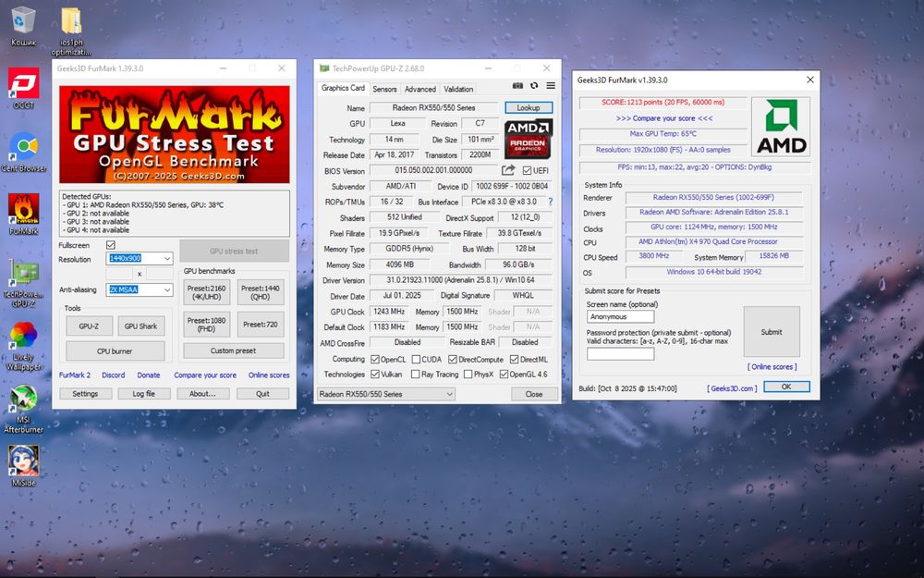Click the GPU-Z refresh icon
Image resolution: width=924 pixels, height=578 pixels.
[x=534, y=86]
